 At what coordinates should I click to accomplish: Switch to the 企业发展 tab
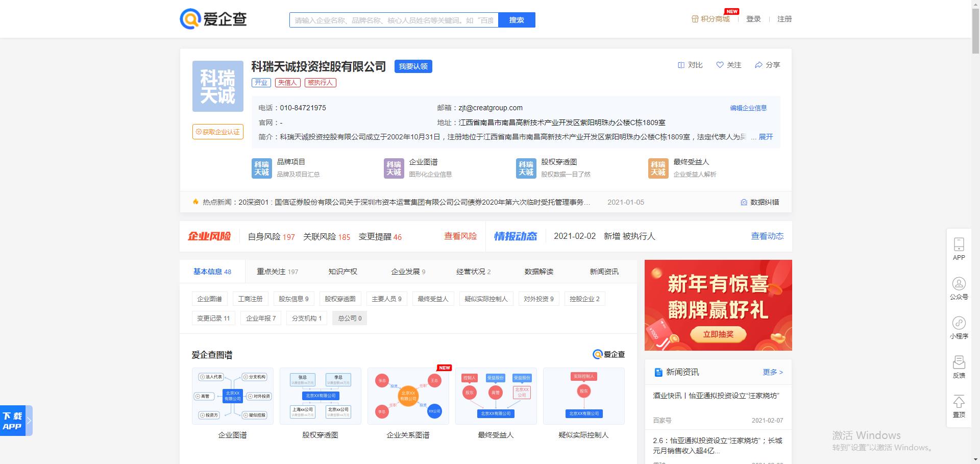point(408,272)
